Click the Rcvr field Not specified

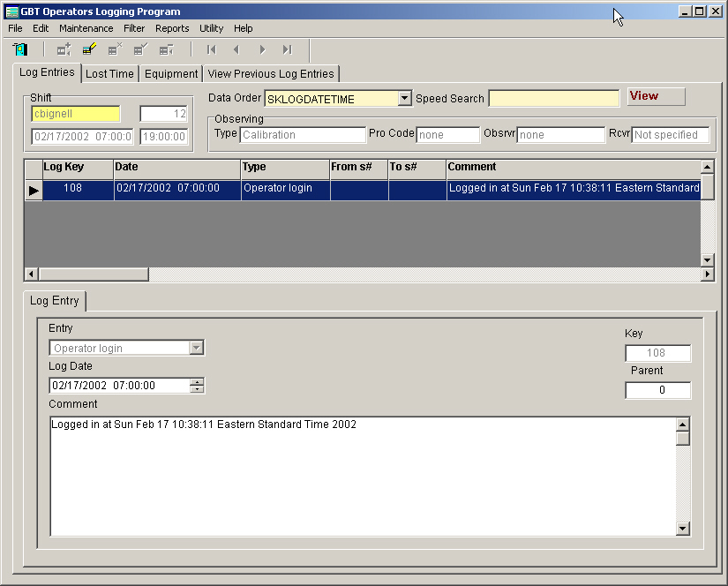(x=671, y=135)
